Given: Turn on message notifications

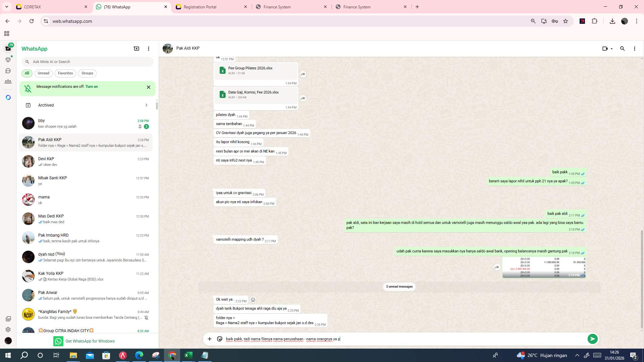Looking at the screenshot, I should 92,86.
